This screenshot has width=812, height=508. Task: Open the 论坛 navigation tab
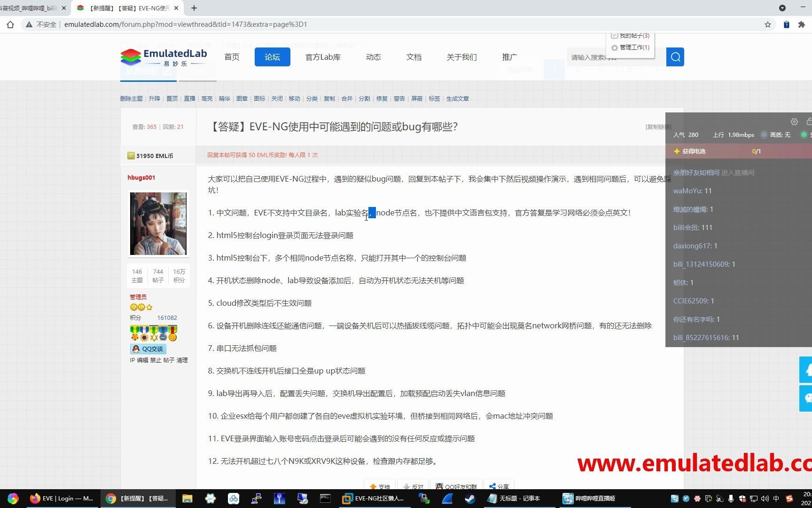[272, 57]
